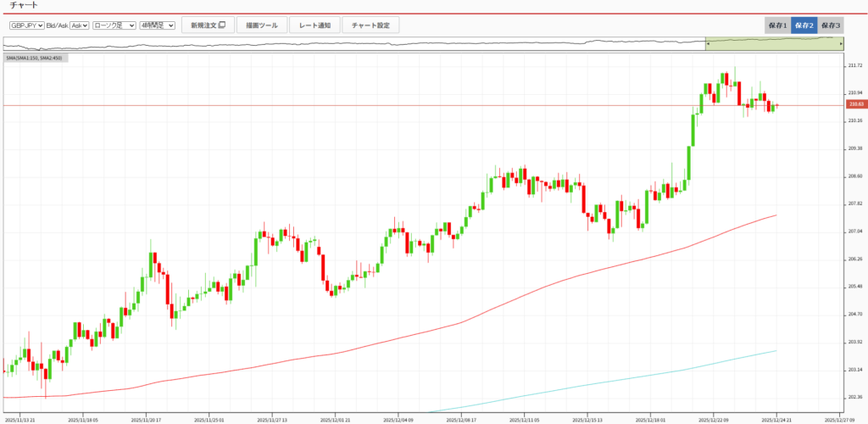Click the pop-out icon on 新規注文
The height and width of the screenshot is (424, 868).
click(x=222, y=25)
